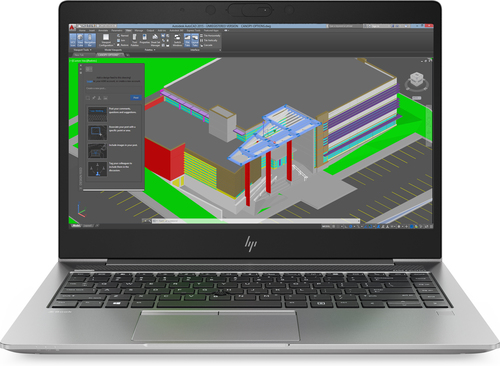Switch to the Output ribbon tab

click(x=150, y=31)
